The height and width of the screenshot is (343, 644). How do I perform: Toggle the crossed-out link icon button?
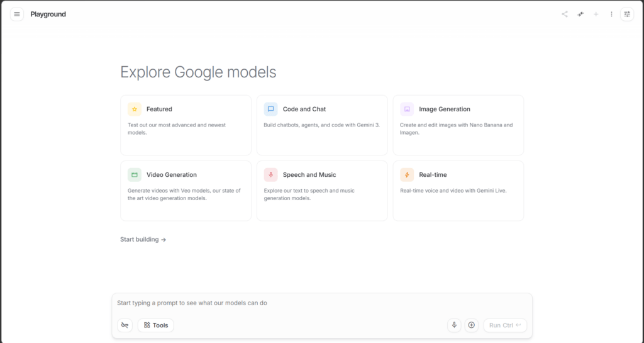click(x=125, y=325)
